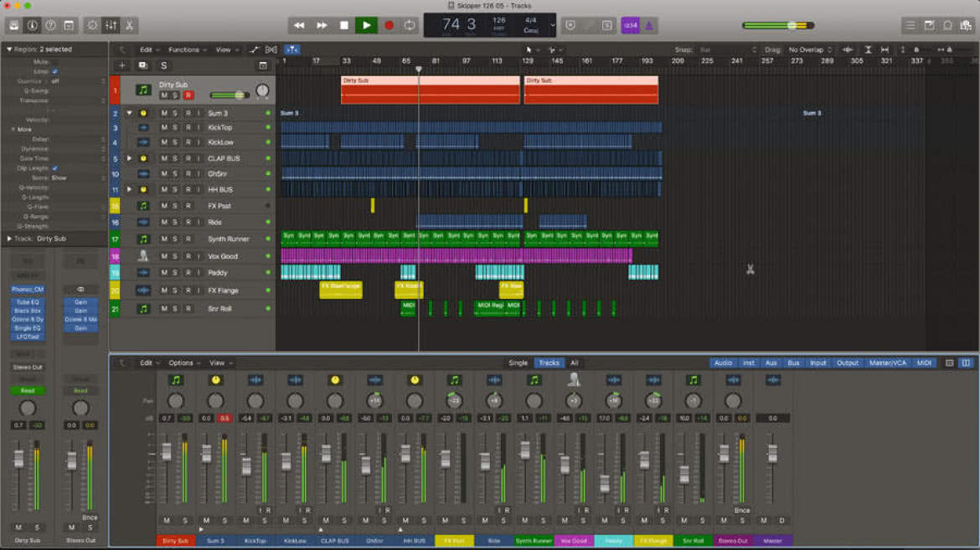Screen dimensions: 980x550
Task: Toggle the purple 1234 count-in icon
Action: 630,26
